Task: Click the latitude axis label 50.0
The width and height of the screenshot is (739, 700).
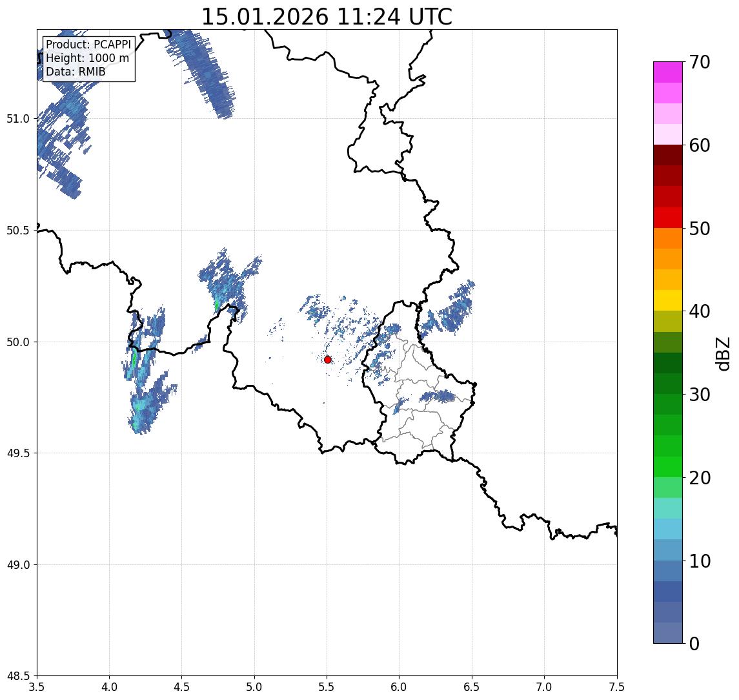Action: (18, 342)
